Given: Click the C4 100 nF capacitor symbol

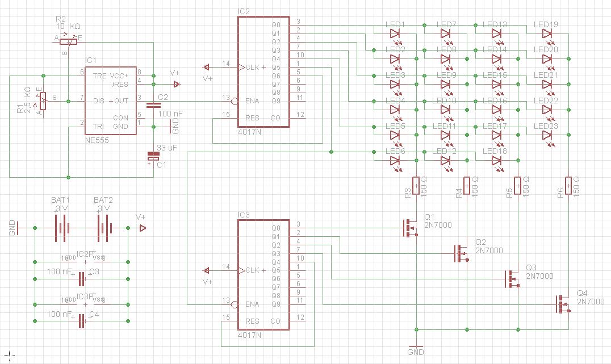Looking at the screenshot, I should (x=81, y=321).
